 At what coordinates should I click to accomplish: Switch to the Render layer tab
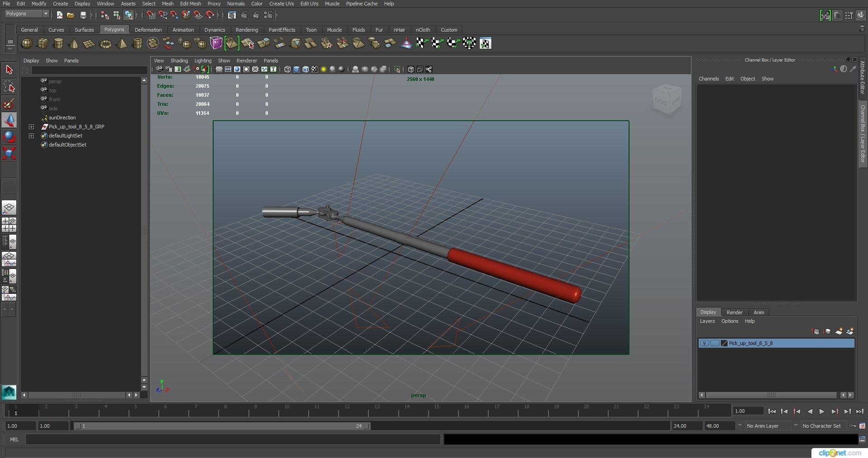click(x=734, y=312)
